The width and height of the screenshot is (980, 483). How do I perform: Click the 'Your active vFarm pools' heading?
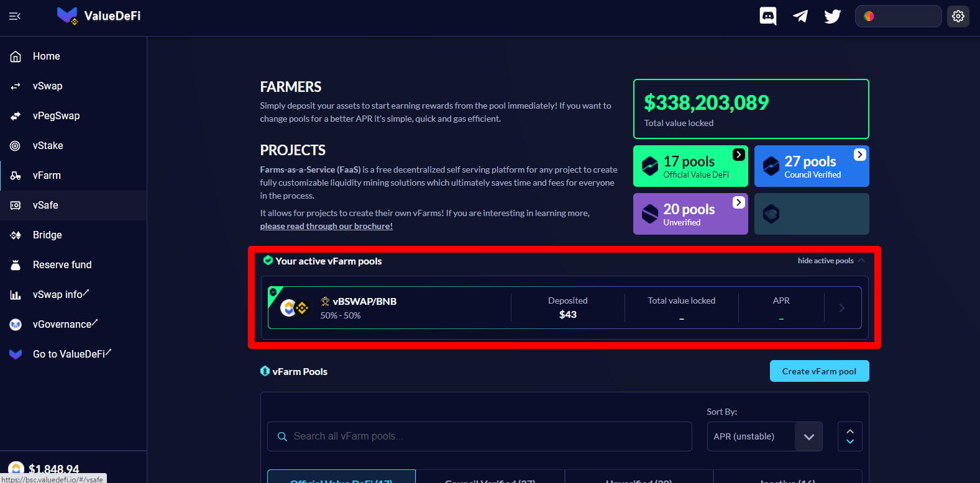point(329,261)
